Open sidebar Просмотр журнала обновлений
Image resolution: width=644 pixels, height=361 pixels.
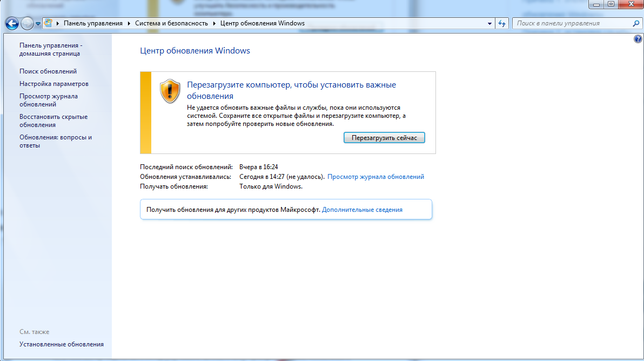coord(49,100)
